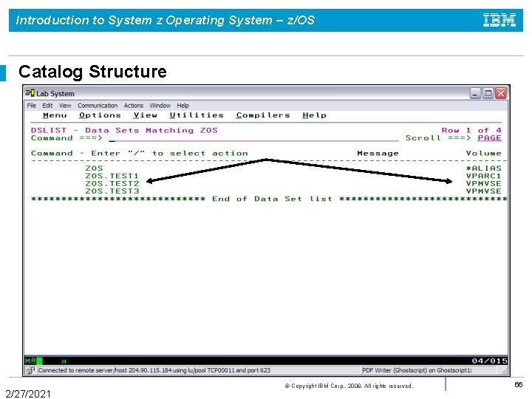This screenshot has height=399, width=532.
Task: Open the Actions menu
Action: coord(133,106)
